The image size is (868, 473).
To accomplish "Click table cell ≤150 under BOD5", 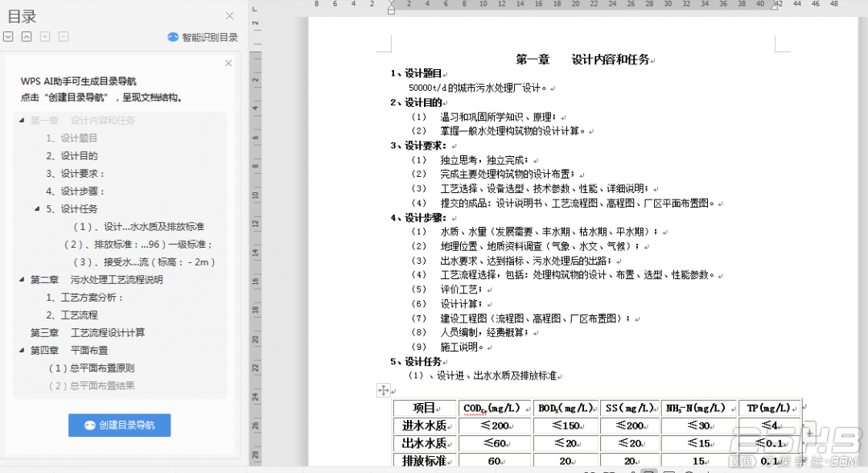I will pyautogui.click(x=566, y=426).
